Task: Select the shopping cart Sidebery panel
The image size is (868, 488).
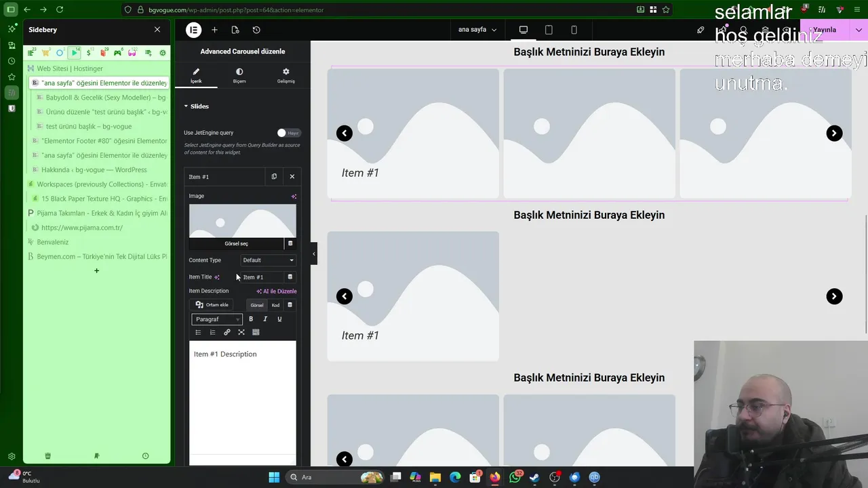Action: pyautogui.click(x=45, y=53)
